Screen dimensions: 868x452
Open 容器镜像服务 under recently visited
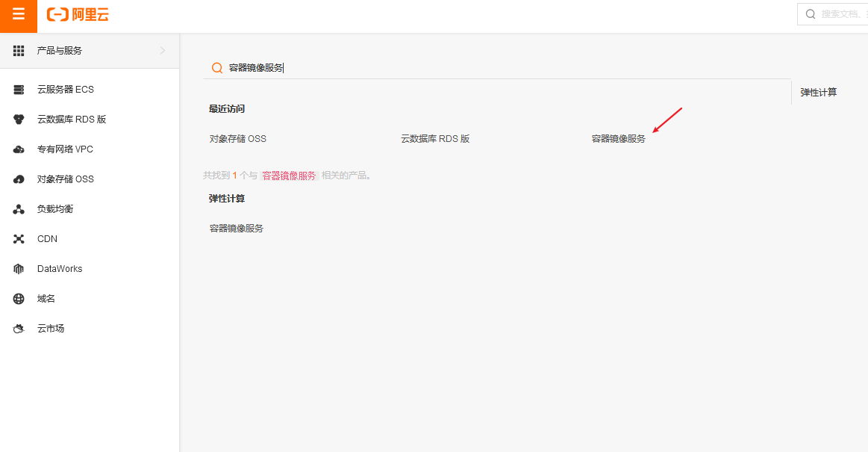[618, 139]
